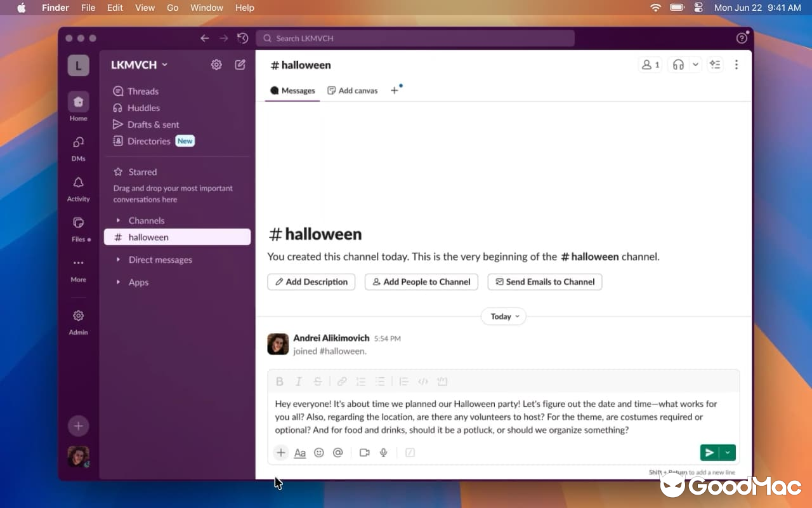812x508 pixels.
Task: Apply italic formatting
Action: [298, 382]
